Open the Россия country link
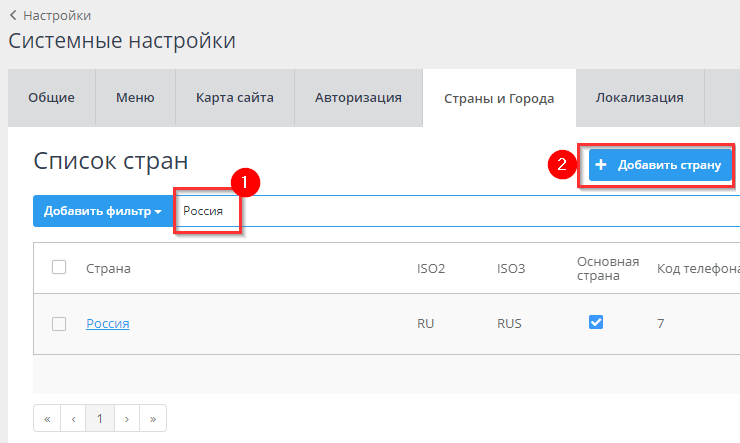The image size is (740, 443). 107,323
